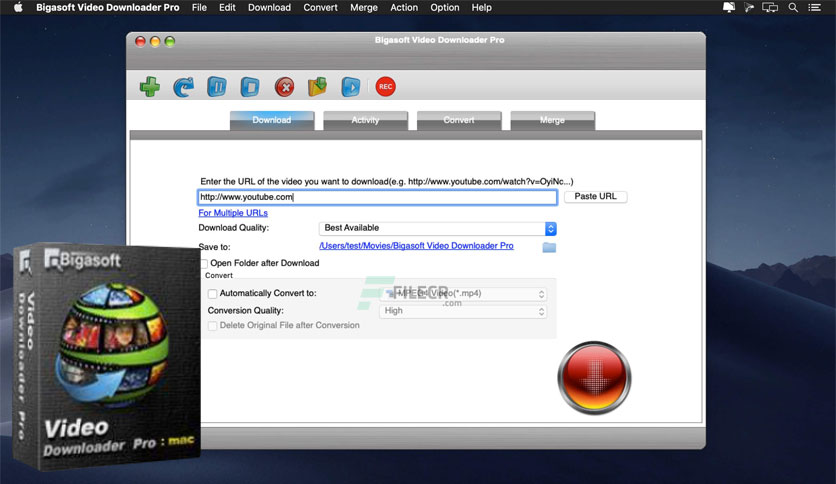
Task: Enable Automatically Convert to checkbox
Action: [212, 294]
